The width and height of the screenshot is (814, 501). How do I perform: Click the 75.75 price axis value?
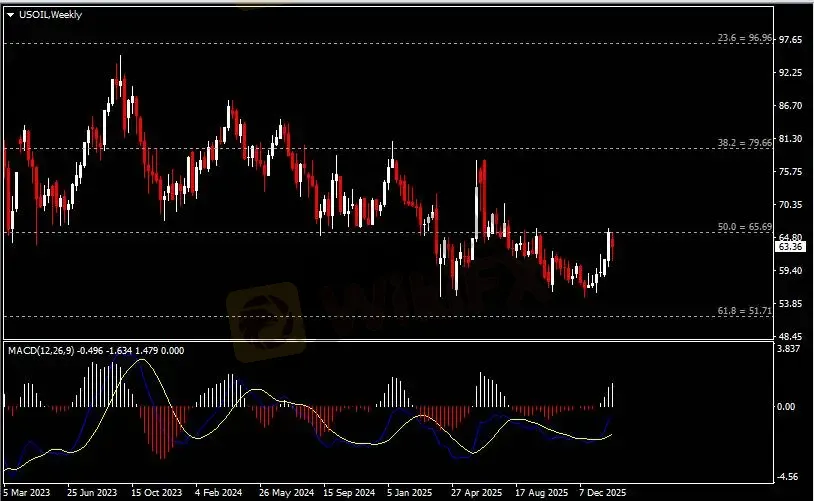pos(791,171)
